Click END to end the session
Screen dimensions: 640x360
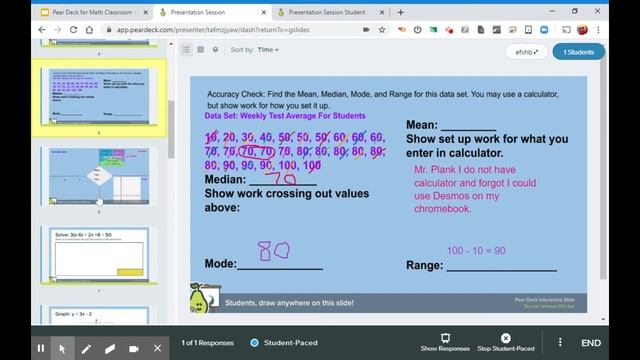tap(591, 343)
